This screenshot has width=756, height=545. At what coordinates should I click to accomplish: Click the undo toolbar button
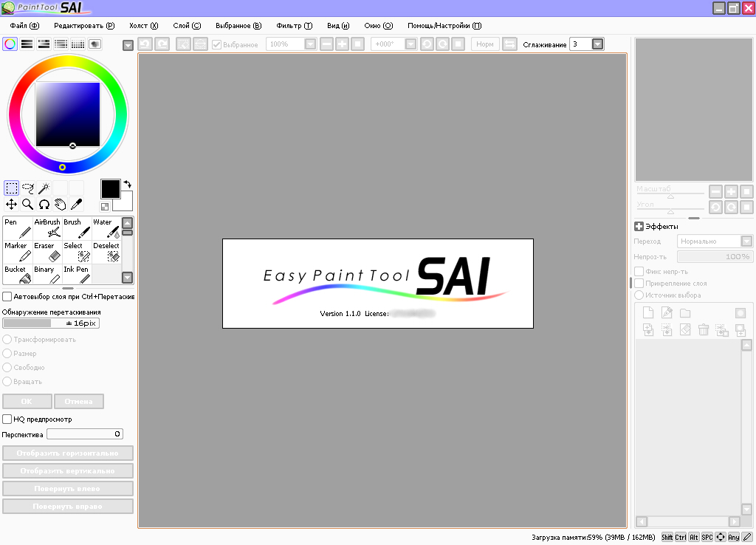(x=145, y=44)
